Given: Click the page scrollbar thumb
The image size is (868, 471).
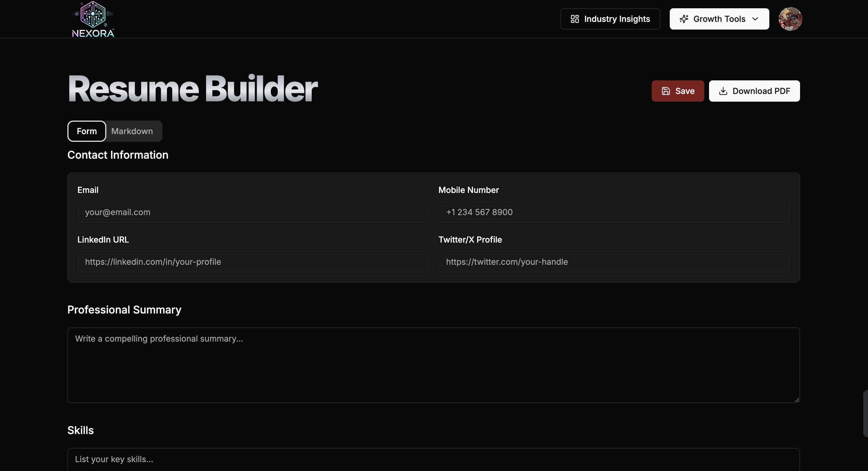Looking at the screenshot, I should (x=865, y=414).
